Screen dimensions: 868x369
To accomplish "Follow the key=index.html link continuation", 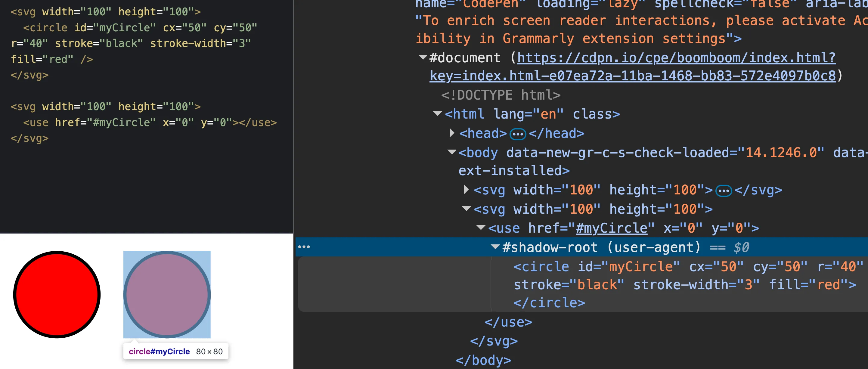I will 632,76.
